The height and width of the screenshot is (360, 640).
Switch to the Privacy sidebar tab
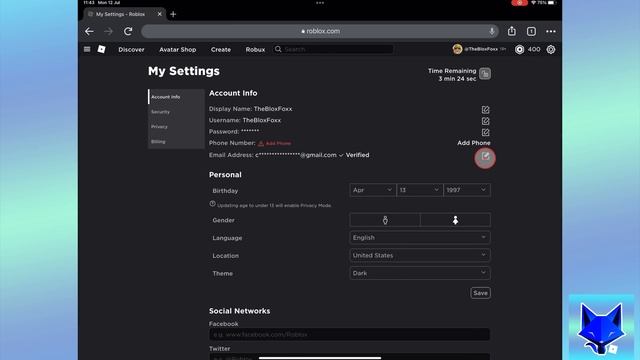click(x=176, y=127)
